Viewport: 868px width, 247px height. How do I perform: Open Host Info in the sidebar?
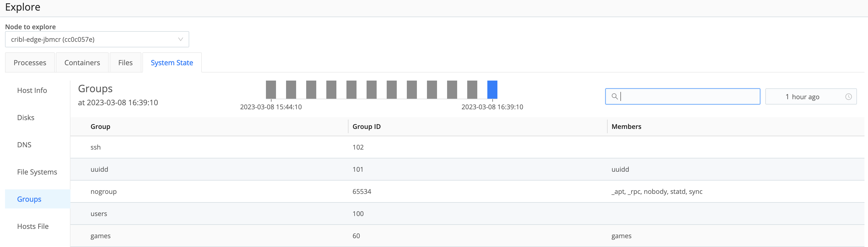(x=32, y=90)
